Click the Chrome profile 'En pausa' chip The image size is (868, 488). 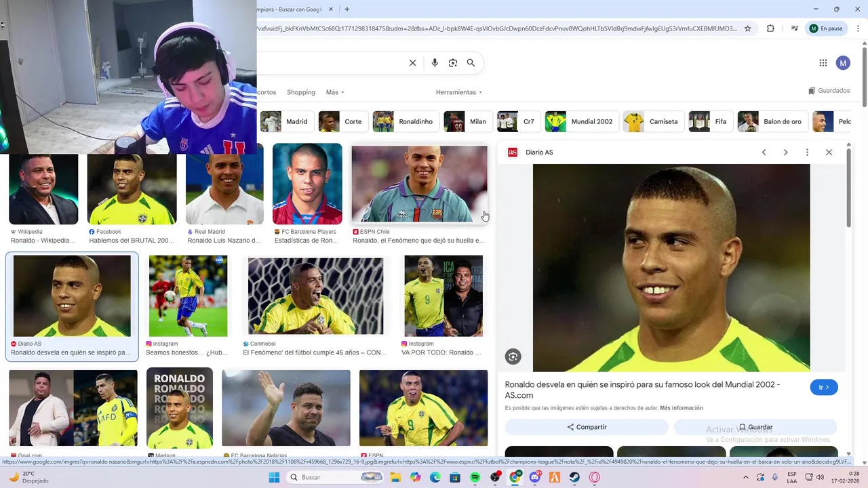[826, 28]
